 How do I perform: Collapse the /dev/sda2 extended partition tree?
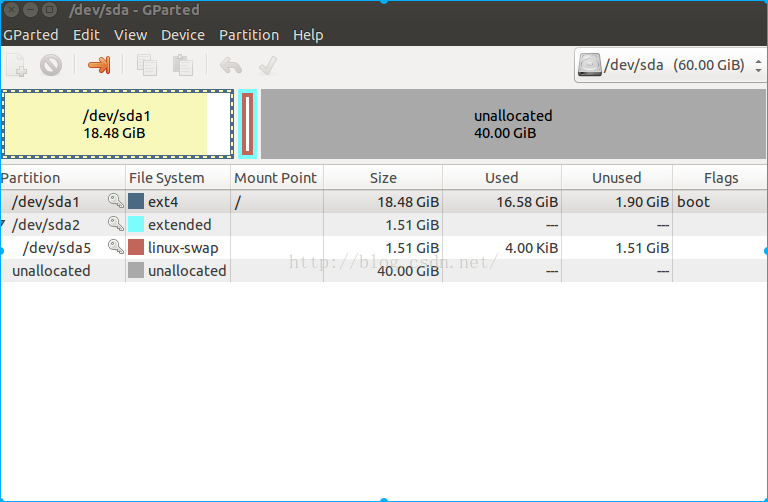[3, 224]
